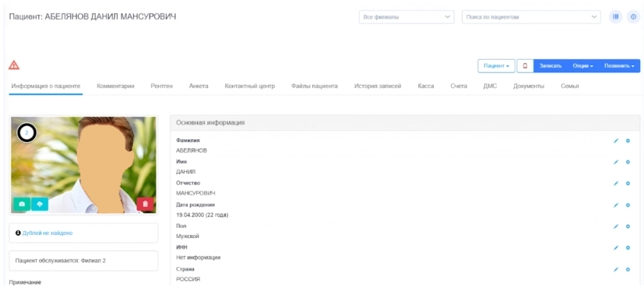Switch to the Анкета tab
The height and width of the screenshot is (294, 644).
(199, 86)
